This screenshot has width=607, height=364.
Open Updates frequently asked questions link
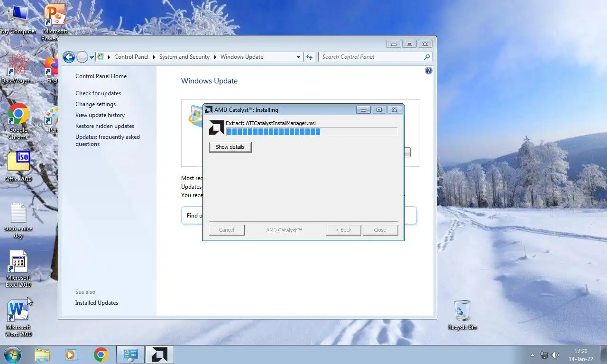pyautogui.click(x=108, y=140)
